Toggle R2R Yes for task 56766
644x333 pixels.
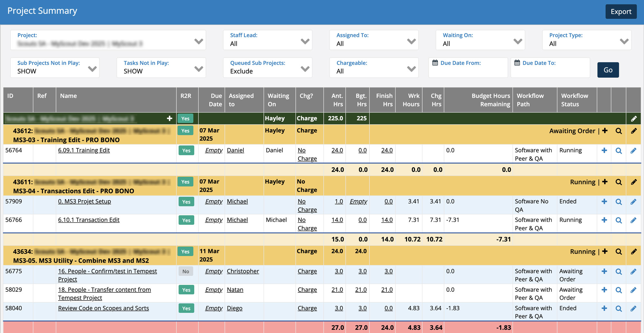pos(186,220)
